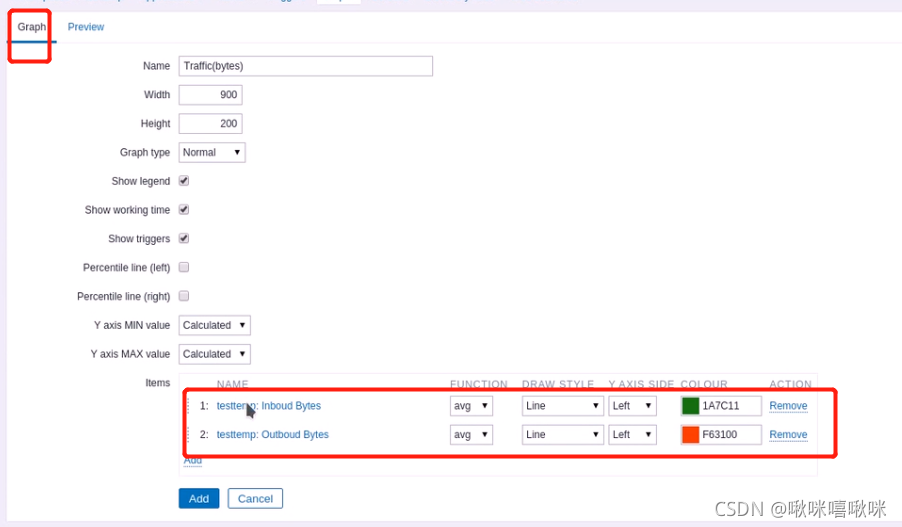Screen dimensions: 902x527
Task: Edit the 1A7C11 colour code field
Action: tap(730, 406)
